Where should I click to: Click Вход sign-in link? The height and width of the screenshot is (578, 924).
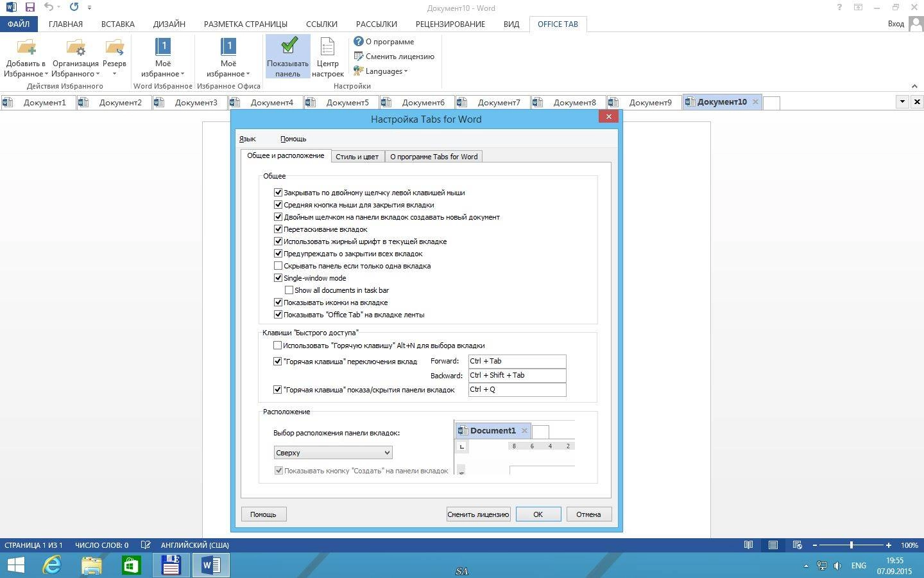coord(896,24)
